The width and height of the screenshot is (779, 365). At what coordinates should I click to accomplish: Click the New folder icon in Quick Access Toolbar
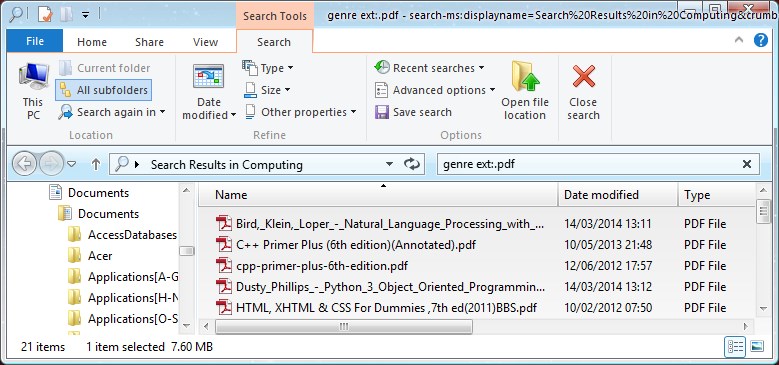click(66, 14)
